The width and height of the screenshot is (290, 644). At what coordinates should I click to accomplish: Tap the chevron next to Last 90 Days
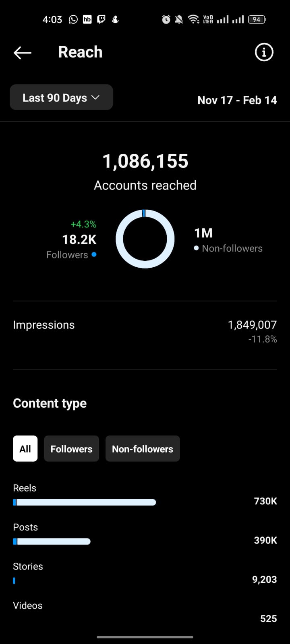point(95,97)
